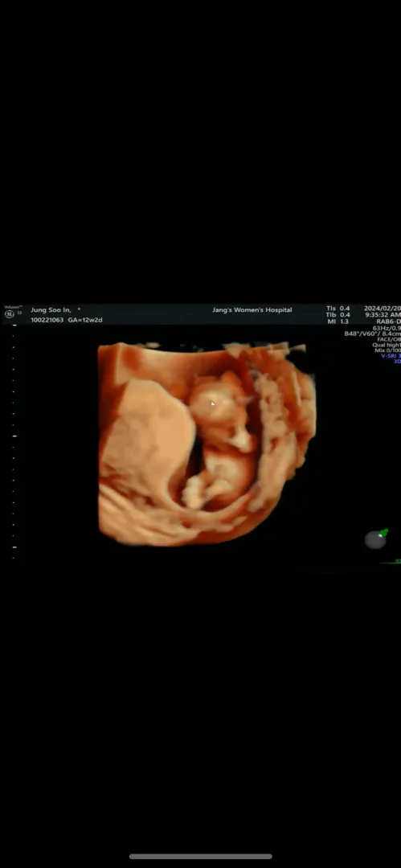Select the patient ID 100221063
401x868 pixels.
(47, 320)
